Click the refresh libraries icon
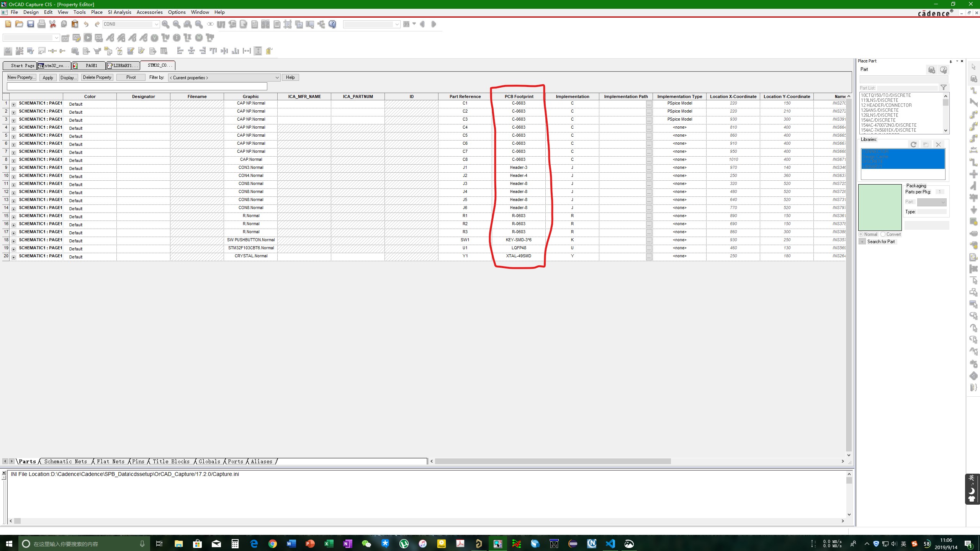Viewport: 980px width, 551px height. (913, 144)
